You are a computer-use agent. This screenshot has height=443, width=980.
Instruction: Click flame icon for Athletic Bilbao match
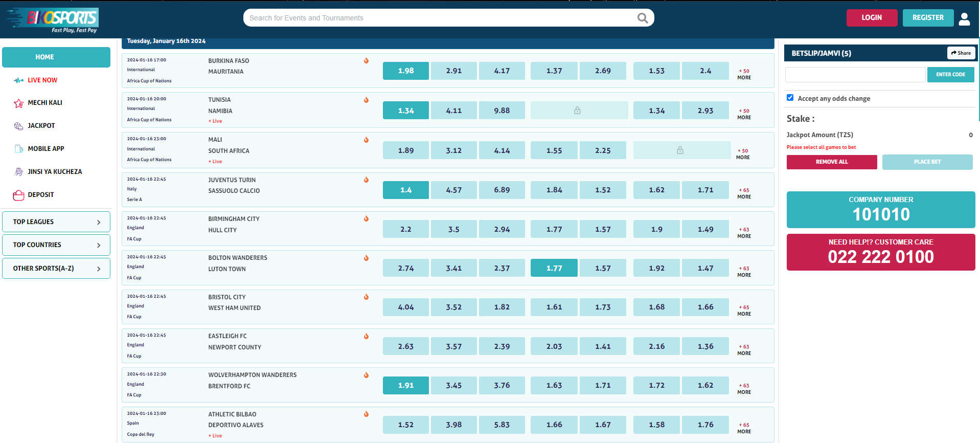366,414
